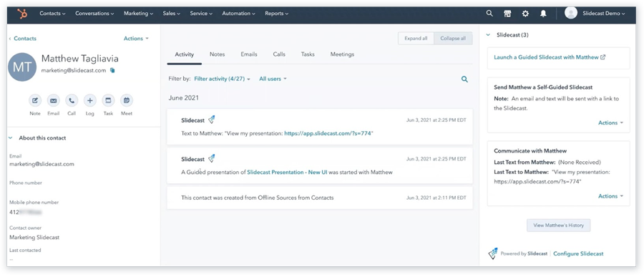Open the Reports nav menu
Image resolution: width=644 pixels, height=275 pixels.
tap(276, 14)
